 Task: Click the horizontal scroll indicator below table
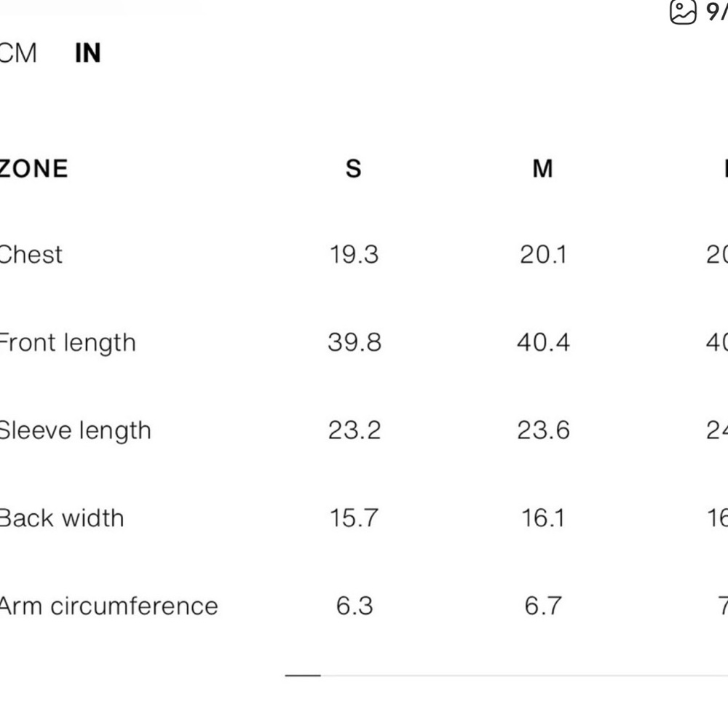point(303,676)
